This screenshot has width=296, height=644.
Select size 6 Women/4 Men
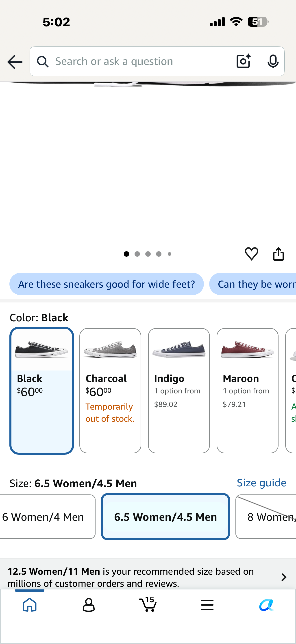click(x=47, y=517)
